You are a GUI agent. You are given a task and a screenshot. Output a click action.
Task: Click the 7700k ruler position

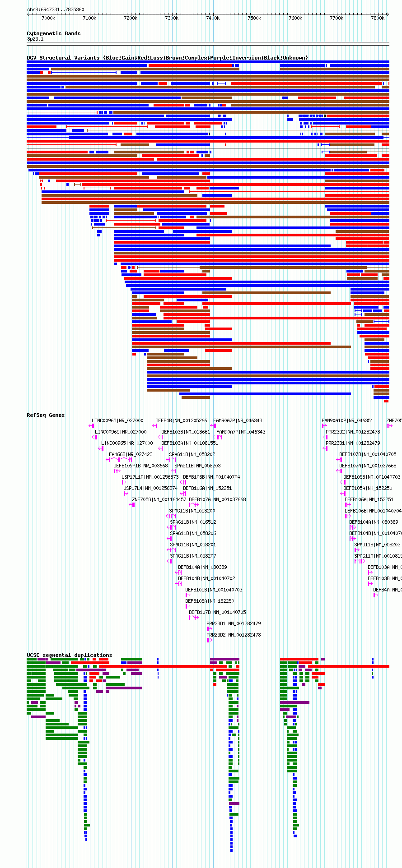pyautogui.click(x=337, y=18)
